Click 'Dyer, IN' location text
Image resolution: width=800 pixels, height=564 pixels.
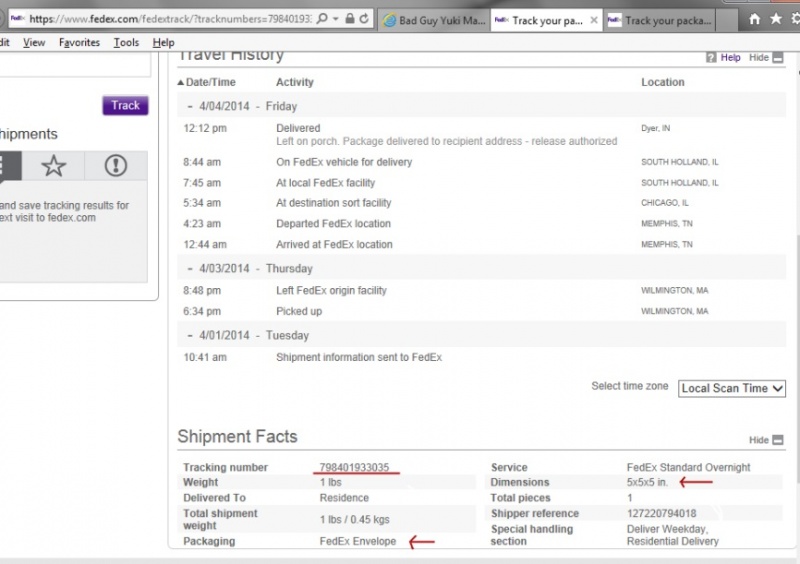656,128
